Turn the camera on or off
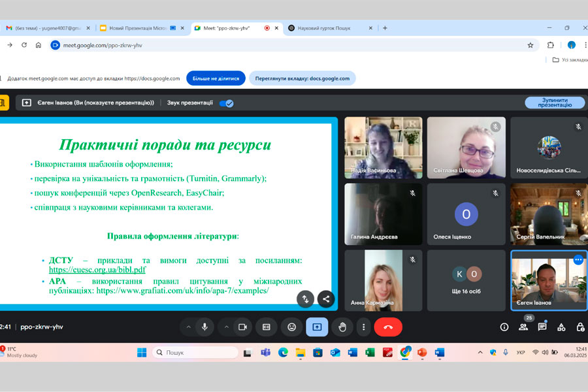This screenshot has width=588, height=392. click(242, 327)
